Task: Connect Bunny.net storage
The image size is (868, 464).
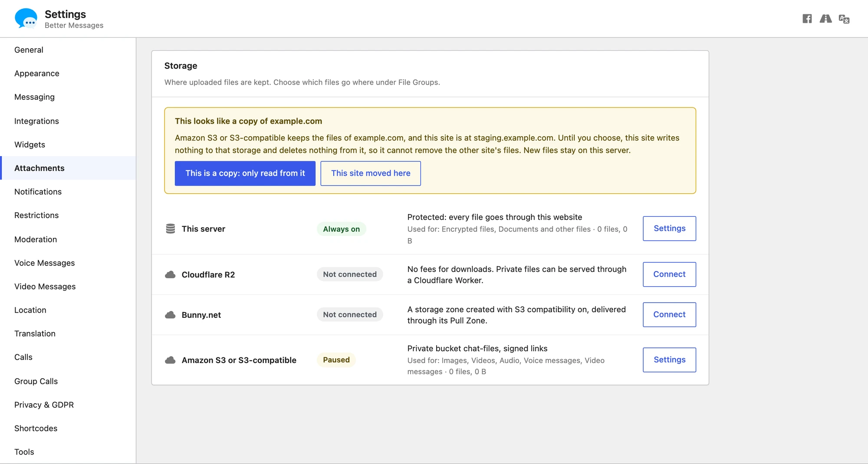Action: (669, 315)
